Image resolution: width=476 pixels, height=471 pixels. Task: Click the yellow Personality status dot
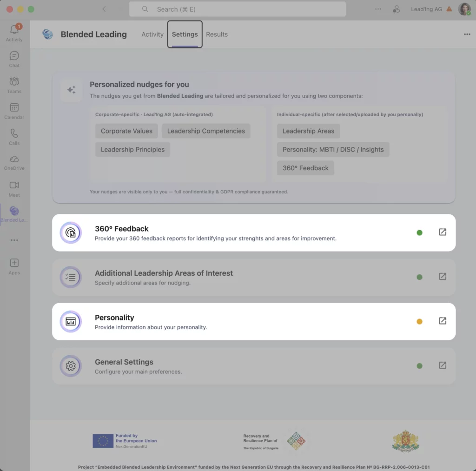pyautogui.click(x=419, y=321)
